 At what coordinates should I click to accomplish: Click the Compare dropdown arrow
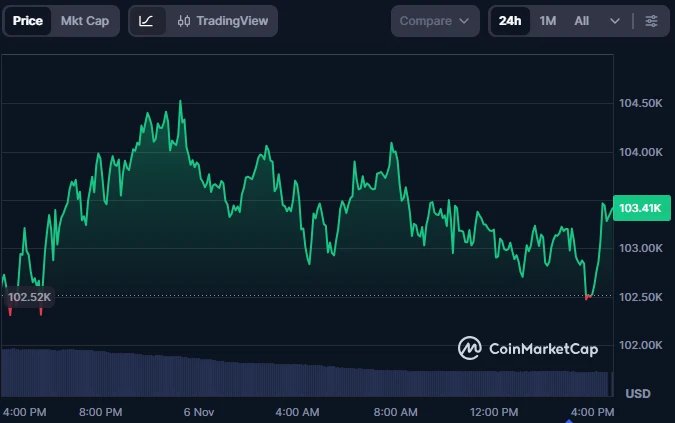click(465, 21)
